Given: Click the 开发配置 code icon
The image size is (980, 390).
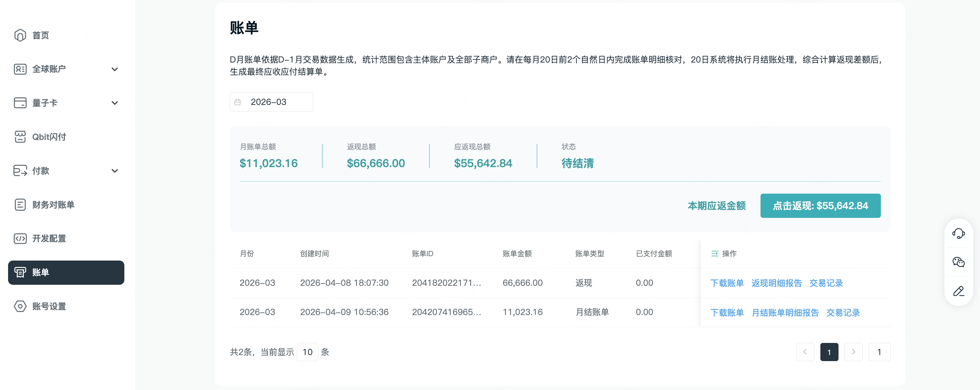Looking at the screenshot, I should click(20, 239).
